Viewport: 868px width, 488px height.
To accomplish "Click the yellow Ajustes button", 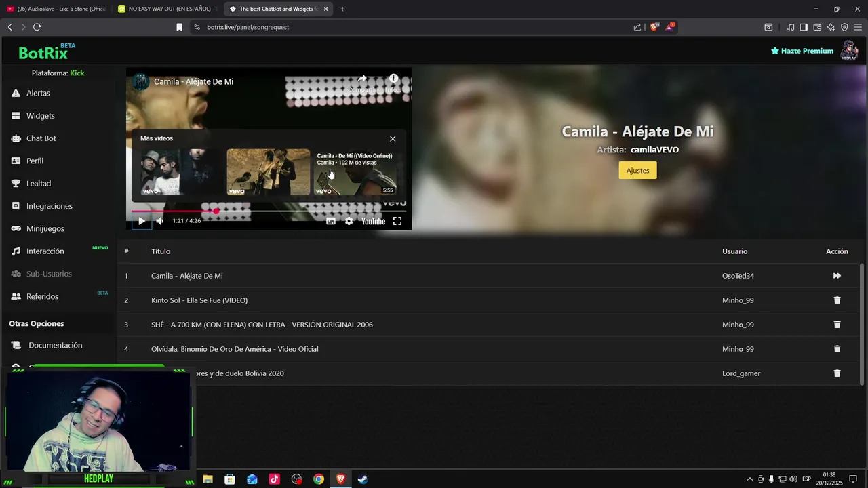I will point(637,170).
